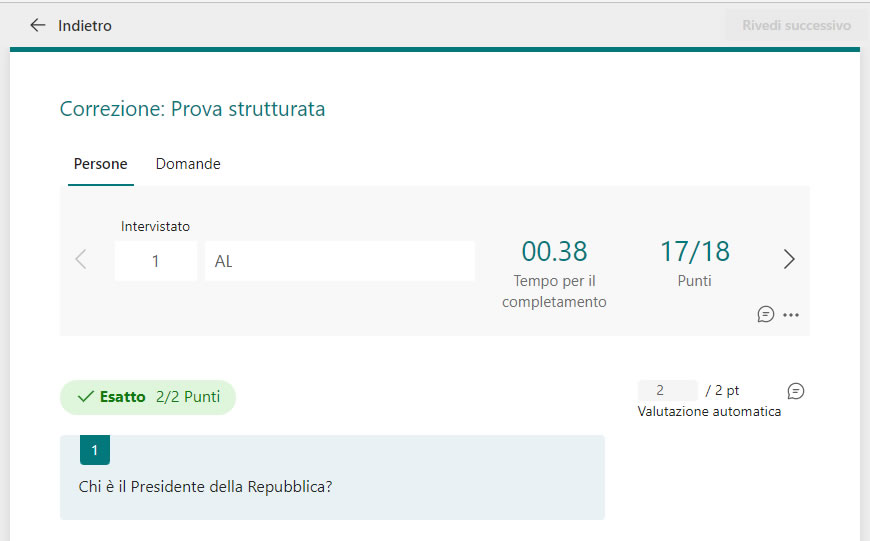
Task: Click the 00.38 completion time value
Action: point(554,251)
